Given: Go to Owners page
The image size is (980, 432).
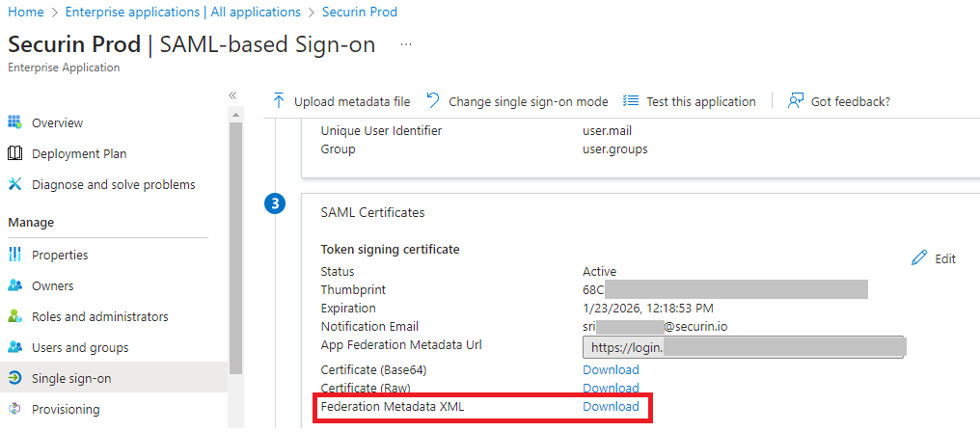Looking at the screenshot, I should pos(52,285).
